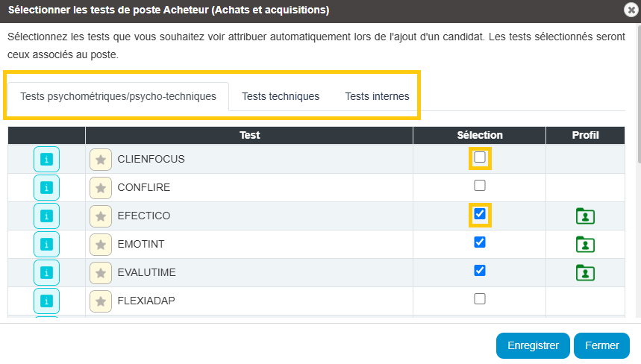Click the dialog's vertical scrollbar

639,172
